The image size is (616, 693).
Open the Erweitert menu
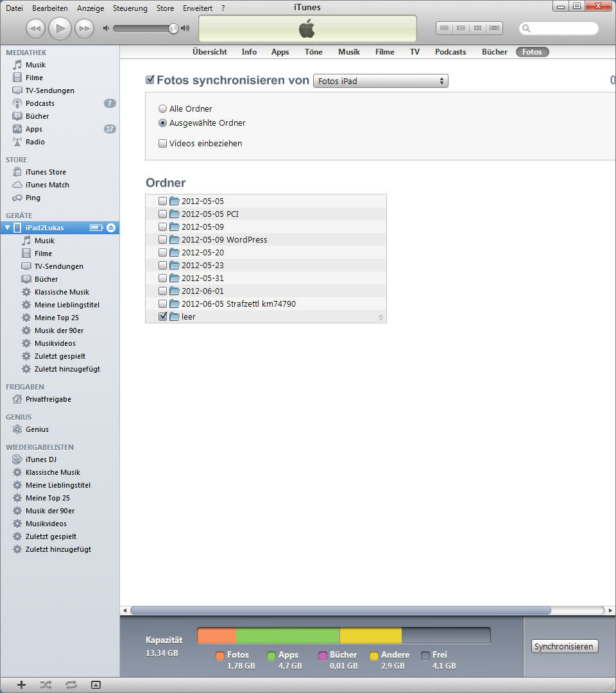[198, 8]
